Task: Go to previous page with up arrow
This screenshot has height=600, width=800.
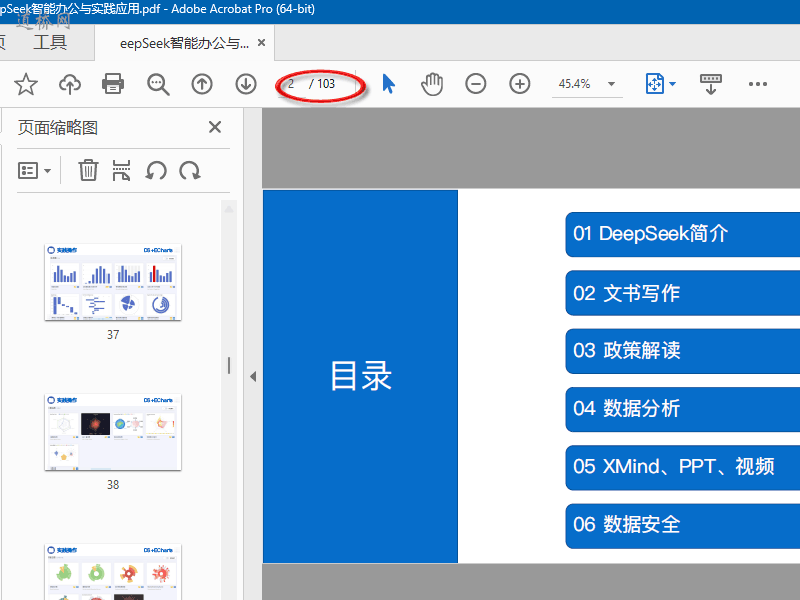Action: pos(202,84)
